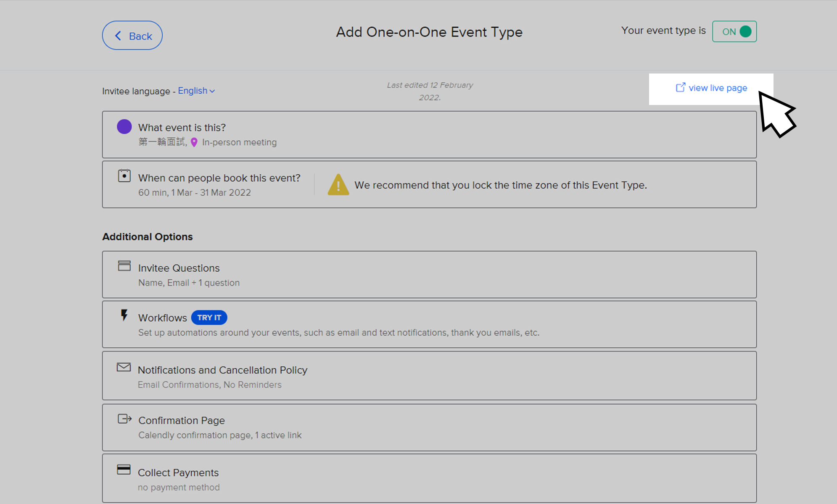
Task: Click the Back button
Action: coord(132,35)
